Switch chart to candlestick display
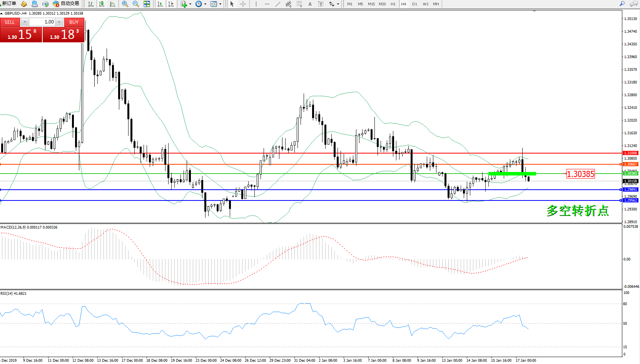The image size is (640, 364). click(x=102, y=4)
